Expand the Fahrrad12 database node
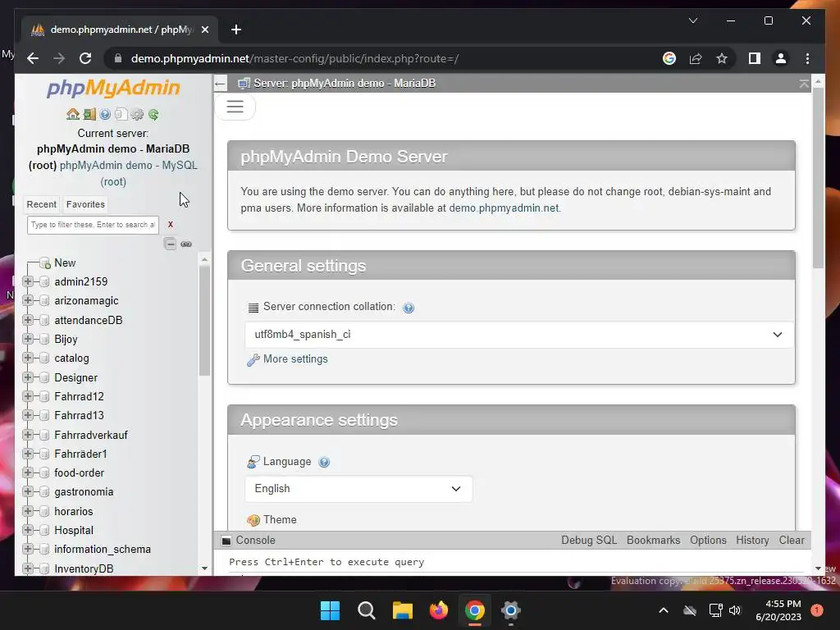 tap(28, 396)
